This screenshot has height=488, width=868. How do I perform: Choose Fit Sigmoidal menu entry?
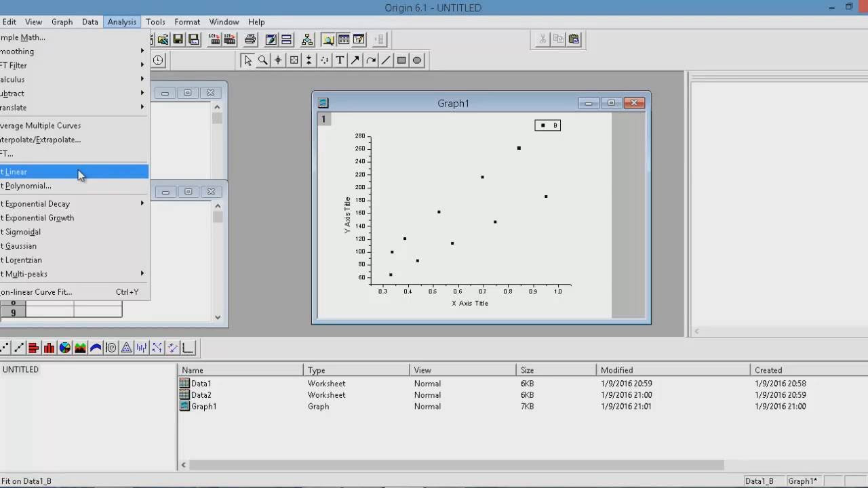[73, 232]
